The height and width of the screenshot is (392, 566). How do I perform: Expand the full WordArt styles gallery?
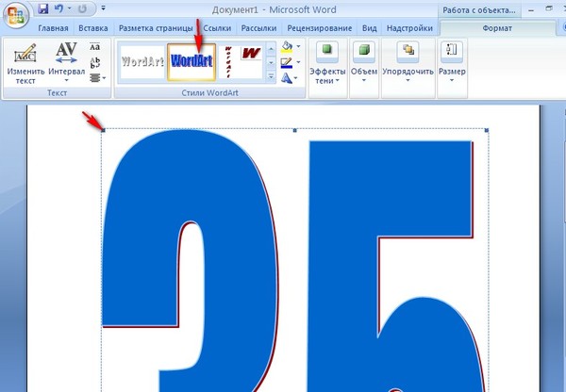pyautogui.click(x=271, y=75)
